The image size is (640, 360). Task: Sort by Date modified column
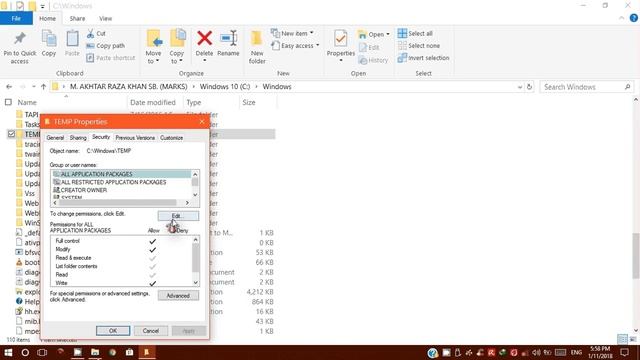[x=153, y=102]
